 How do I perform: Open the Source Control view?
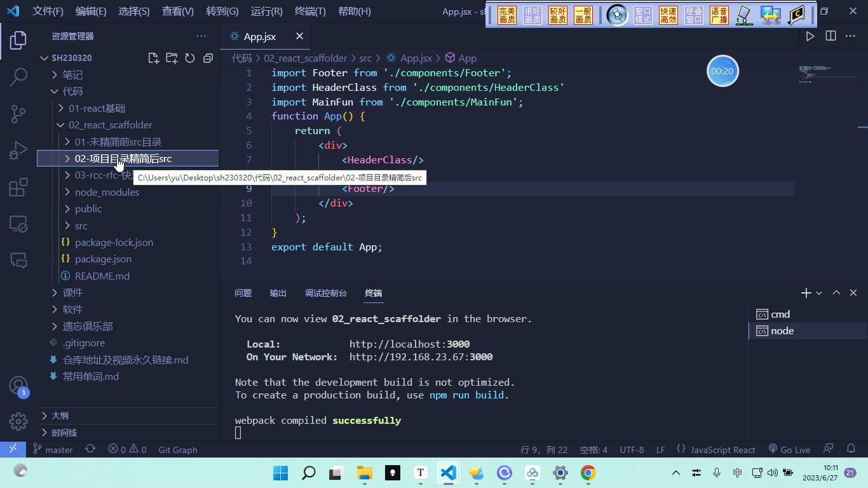click(18, 114)
